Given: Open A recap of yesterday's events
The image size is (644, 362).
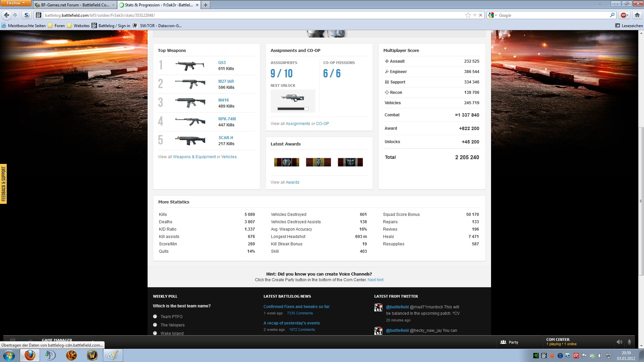Looking at the screenshot, I should click(x=291, y=323).
